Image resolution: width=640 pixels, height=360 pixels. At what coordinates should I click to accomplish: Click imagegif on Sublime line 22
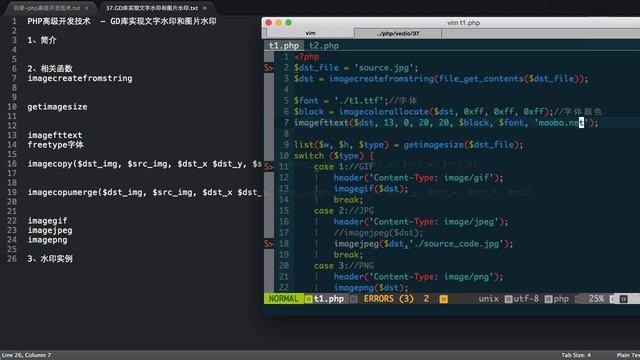(47, 221)
